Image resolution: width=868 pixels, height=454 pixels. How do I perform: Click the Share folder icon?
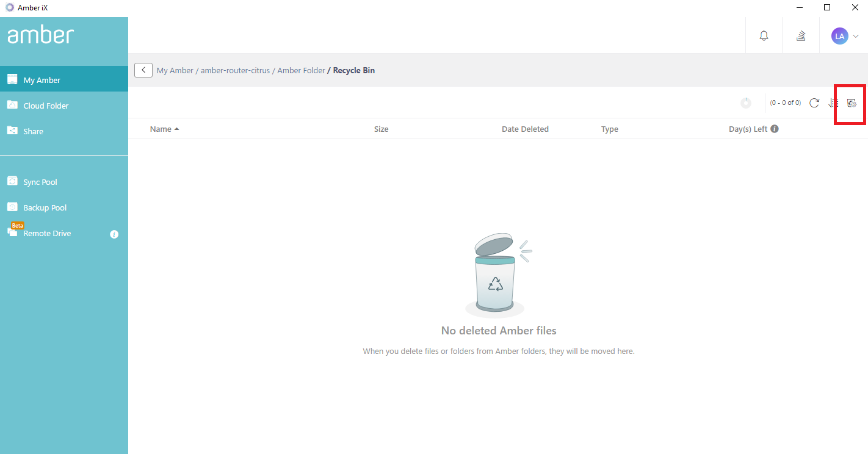tap(12, 131)
